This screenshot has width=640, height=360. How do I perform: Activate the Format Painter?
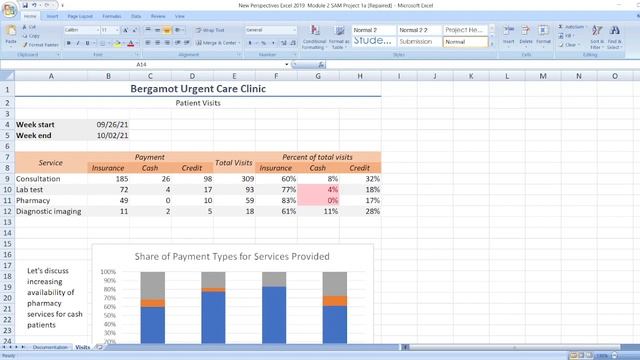coord(41,45)
